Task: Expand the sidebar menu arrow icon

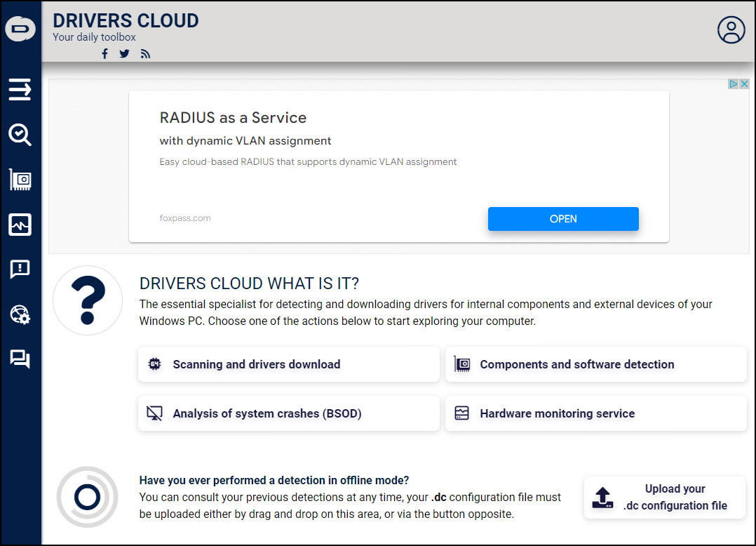Action: (x=20, y=90)
